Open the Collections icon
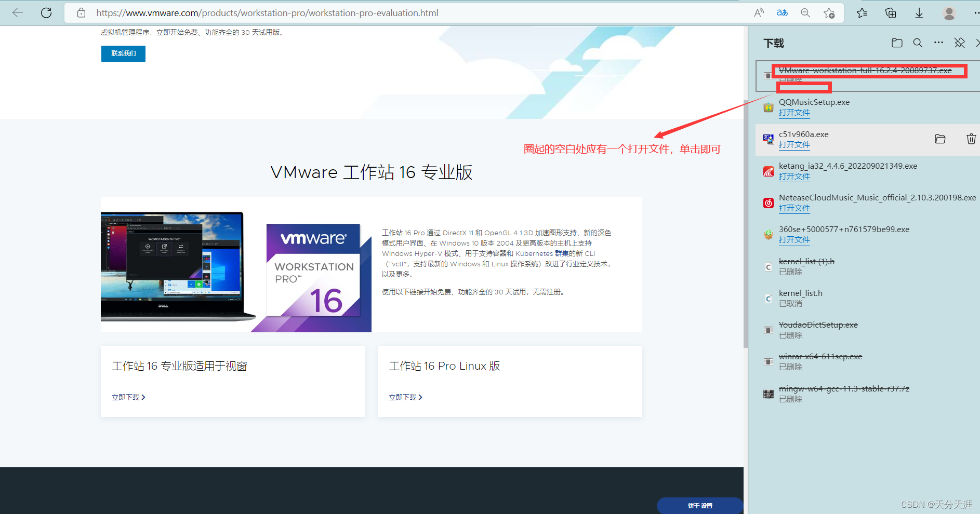The height and width of the screenshot is (514, 980). coord(891,13)
